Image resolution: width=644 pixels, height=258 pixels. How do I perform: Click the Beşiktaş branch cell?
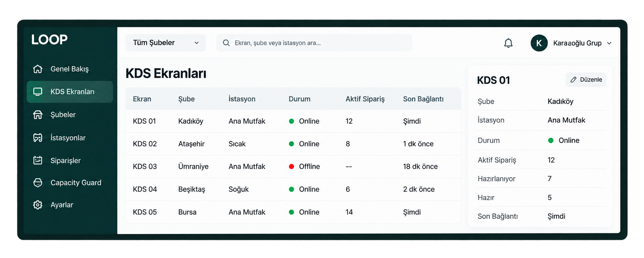pos(192,189)
